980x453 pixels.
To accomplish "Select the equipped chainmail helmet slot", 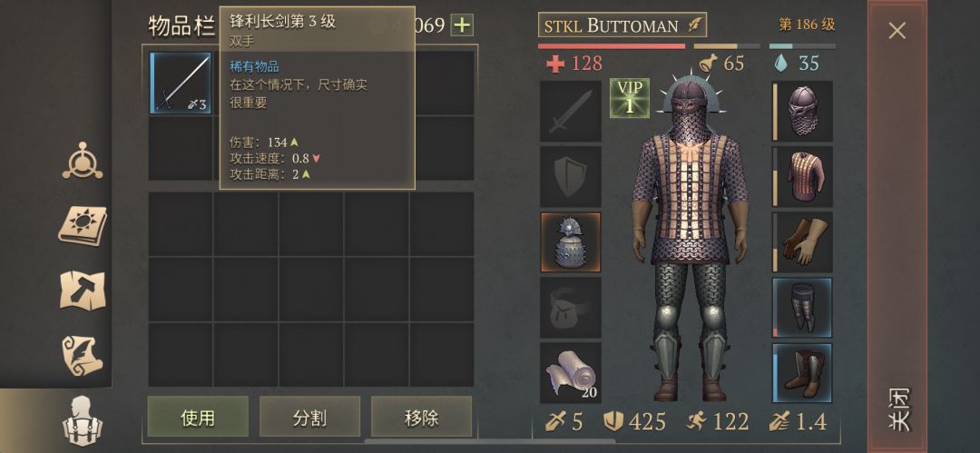I will [802, 112].
